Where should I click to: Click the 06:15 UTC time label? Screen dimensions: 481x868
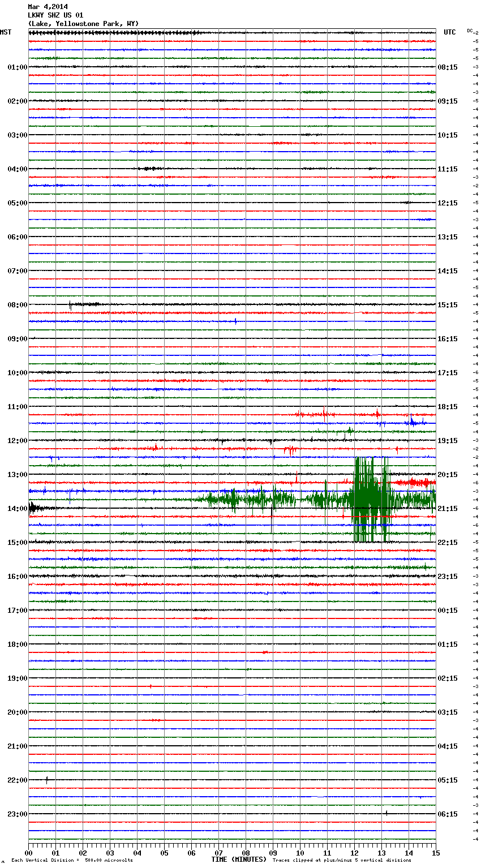pos(448,814)
